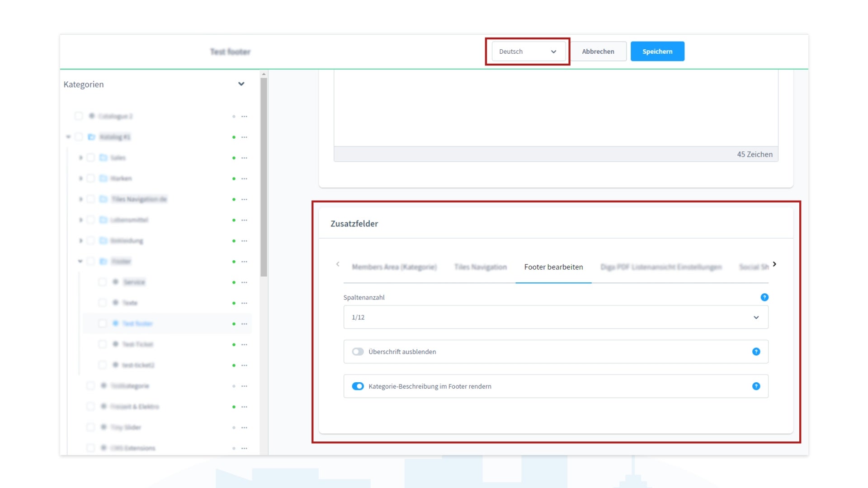868x488 pixels.
Task: Click the category tree scrollbar thumb
Action: 264,177
